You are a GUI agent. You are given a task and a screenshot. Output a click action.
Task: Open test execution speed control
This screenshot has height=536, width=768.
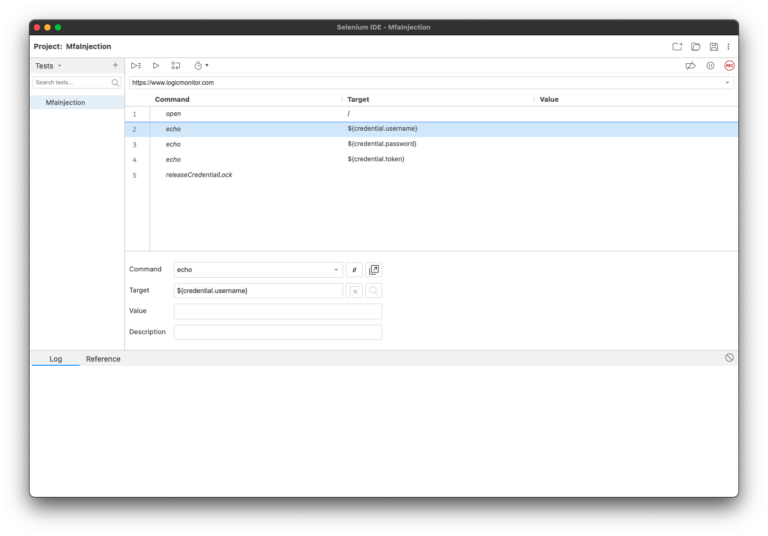pyautogui.click(x=201, y=66)
